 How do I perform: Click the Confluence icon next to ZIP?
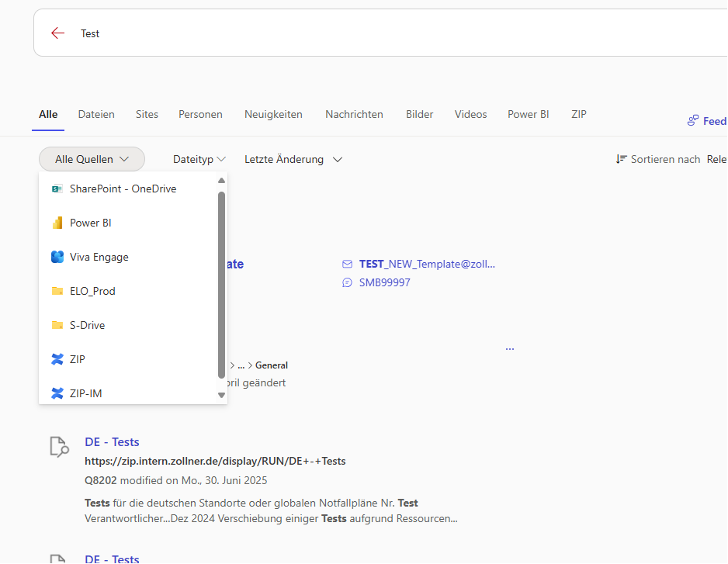(x=57, y=359)
